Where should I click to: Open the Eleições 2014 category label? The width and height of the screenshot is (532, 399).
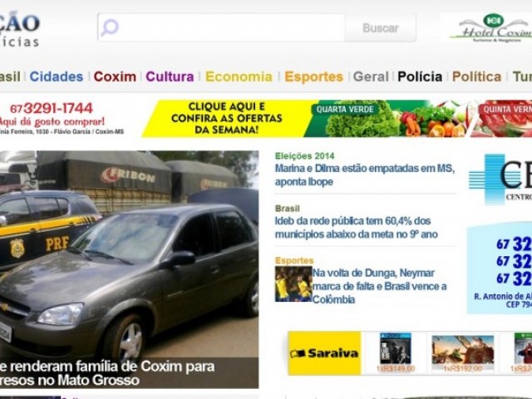pos(304,156)
